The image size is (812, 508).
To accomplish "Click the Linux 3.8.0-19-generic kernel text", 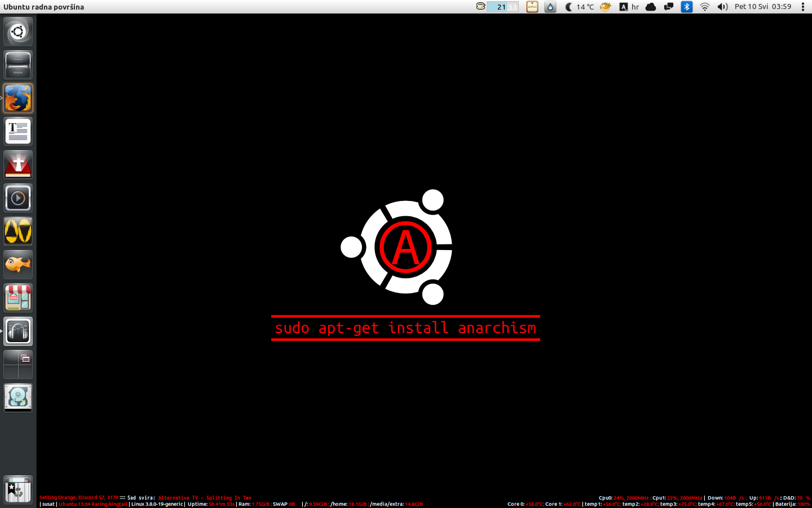I will tap(157, 504).
